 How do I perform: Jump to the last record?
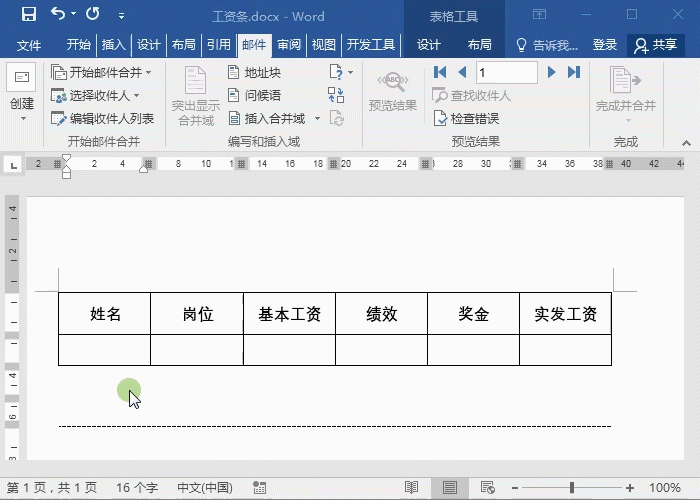tap(574, 72)
